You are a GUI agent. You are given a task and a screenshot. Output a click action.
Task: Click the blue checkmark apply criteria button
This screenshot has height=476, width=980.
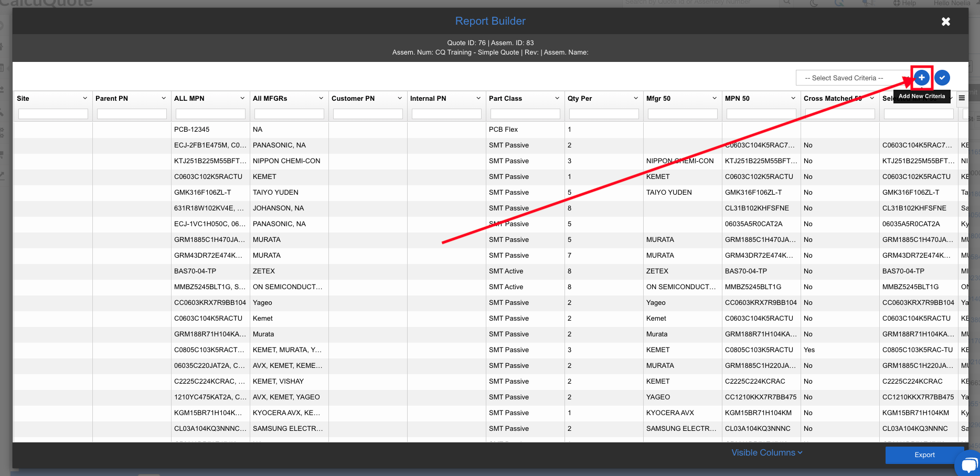pos(942,78)
